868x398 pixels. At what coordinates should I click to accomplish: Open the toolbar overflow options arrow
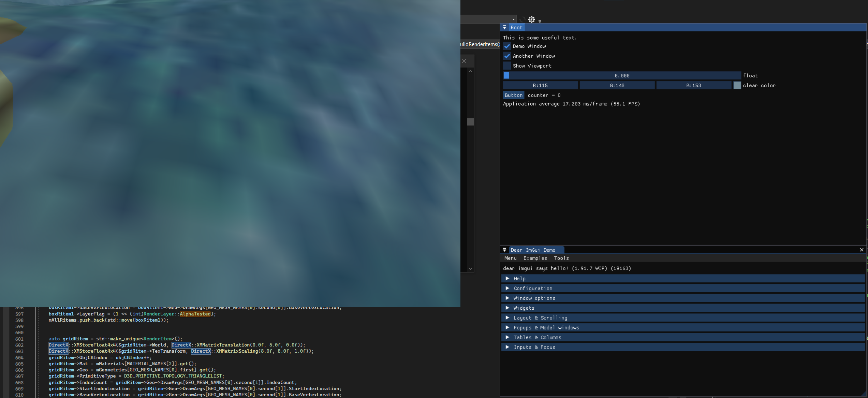coord(540,21)
